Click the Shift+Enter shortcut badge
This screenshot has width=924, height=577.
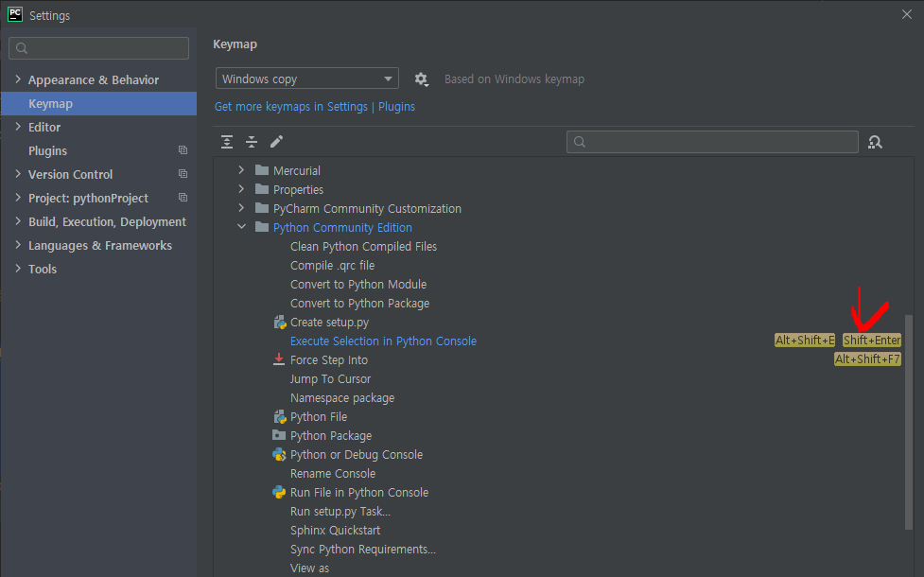872,341
